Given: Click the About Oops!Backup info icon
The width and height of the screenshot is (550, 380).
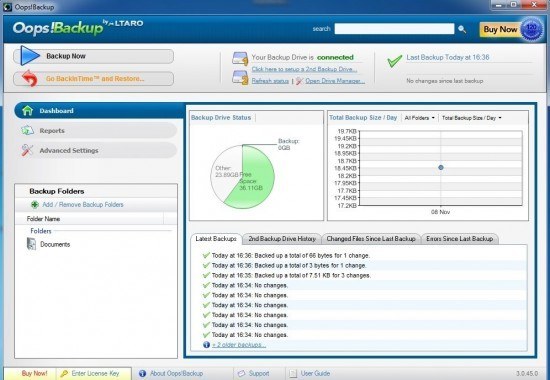Looking at the screenshot, I should point(142,373).
